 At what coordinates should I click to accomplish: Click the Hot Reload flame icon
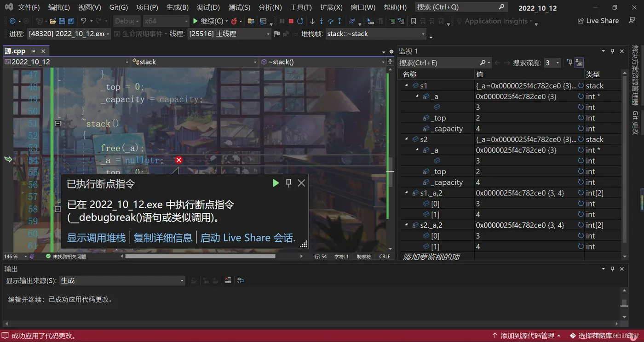[234, 21]
